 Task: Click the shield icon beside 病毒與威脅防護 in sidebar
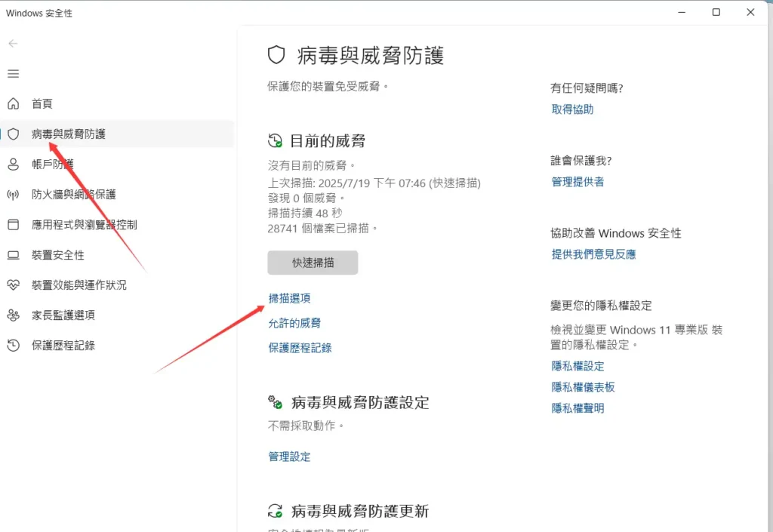coord(14,134)
